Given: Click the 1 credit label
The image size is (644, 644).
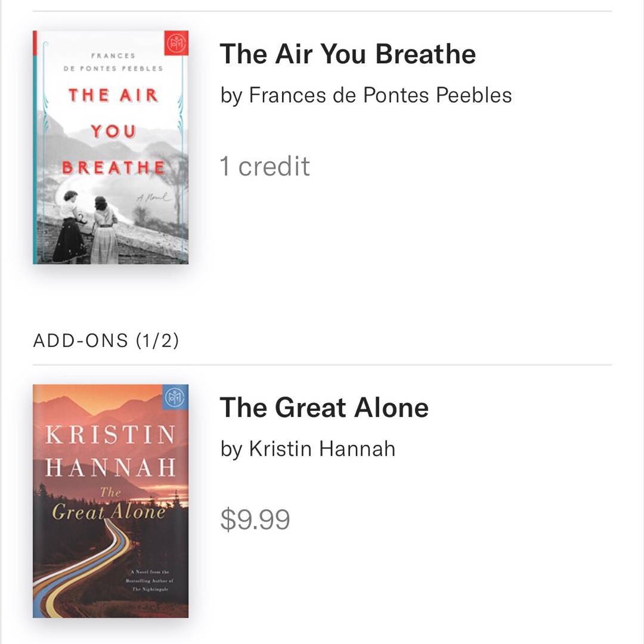Looking at the screenshot, I should (265, 166).
